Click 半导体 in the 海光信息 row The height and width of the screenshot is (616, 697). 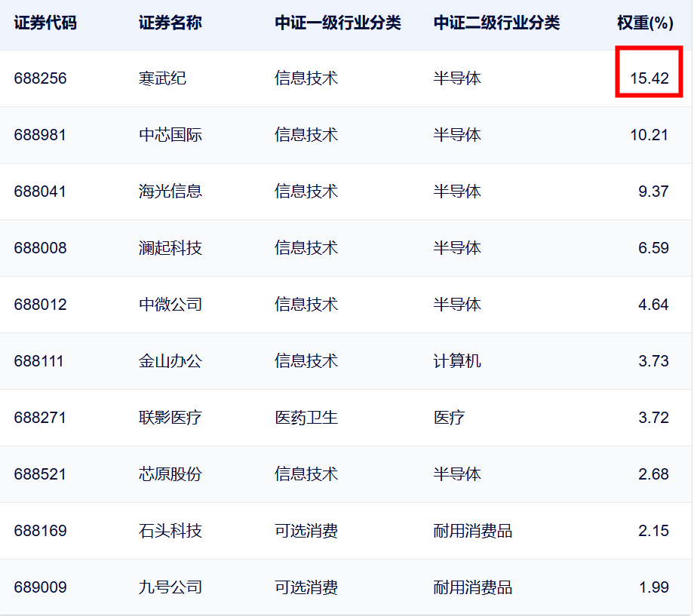tap(457, 191)
